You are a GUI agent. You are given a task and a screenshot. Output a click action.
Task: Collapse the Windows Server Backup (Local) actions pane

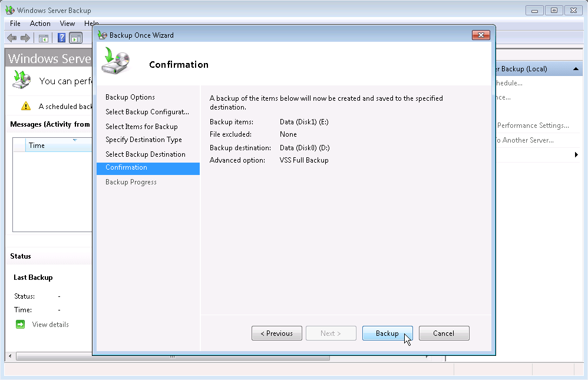click(576, 68)
